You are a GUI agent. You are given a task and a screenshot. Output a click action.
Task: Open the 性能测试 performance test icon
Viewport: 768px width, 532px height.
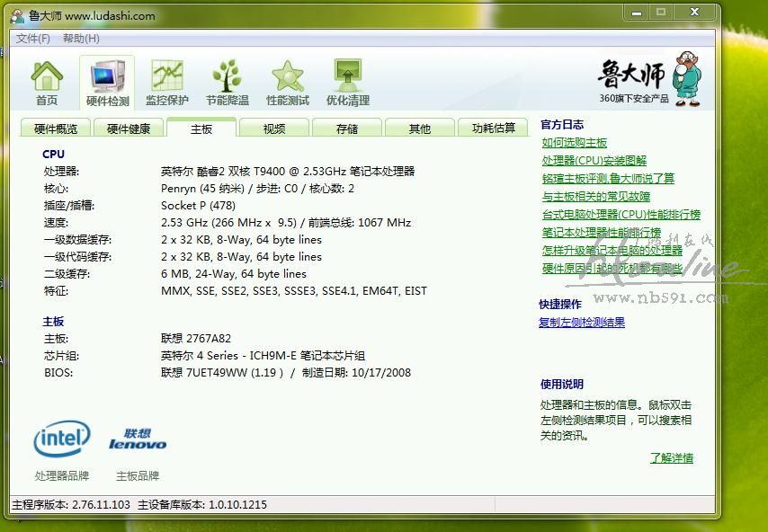287,83
